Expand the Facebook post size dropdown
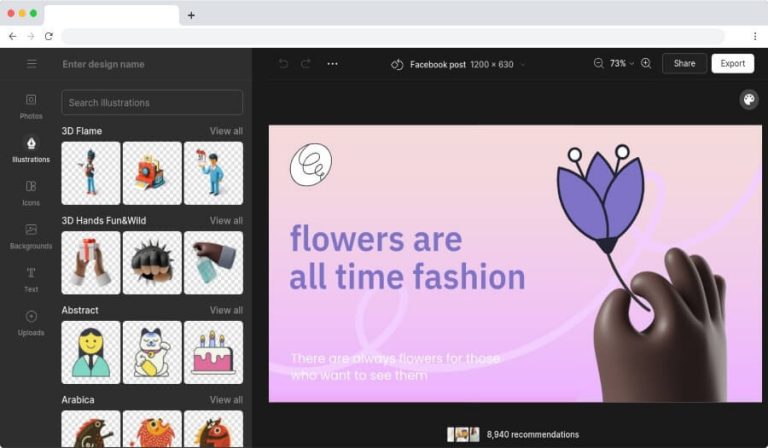The image size is (768, 448). click(x=523, y=64)
